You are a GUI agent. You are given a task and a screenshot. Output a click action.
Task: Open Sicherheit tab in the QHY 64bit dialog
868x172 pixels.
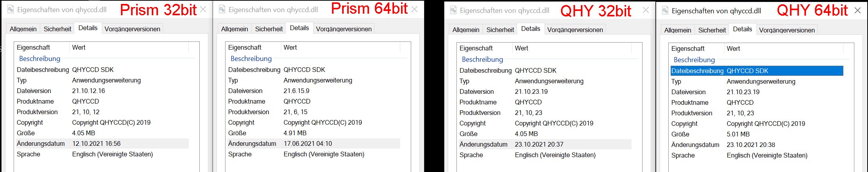(712, 30)
